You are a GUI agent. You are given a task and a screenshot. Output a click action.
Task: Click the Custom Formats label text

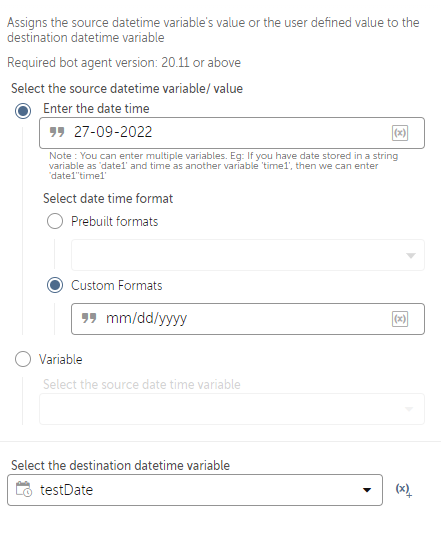[x=117, y=285]
